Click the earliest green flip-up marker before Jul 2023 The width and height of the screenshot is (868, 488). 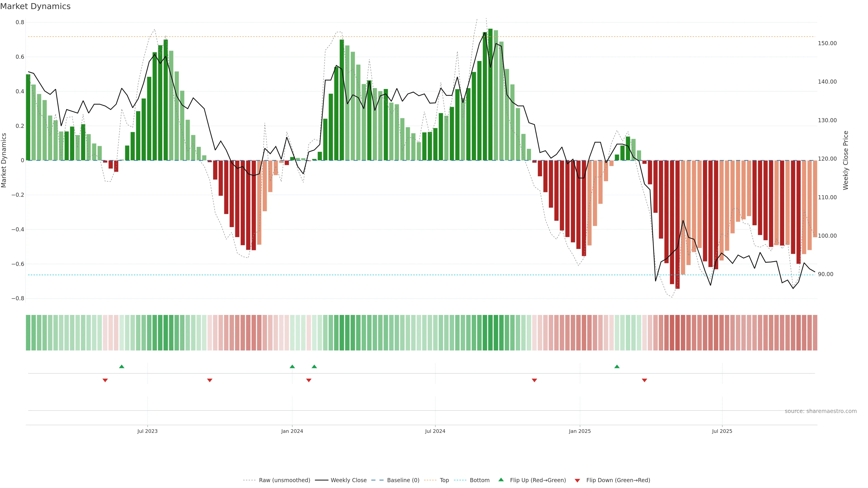point(122,366)
